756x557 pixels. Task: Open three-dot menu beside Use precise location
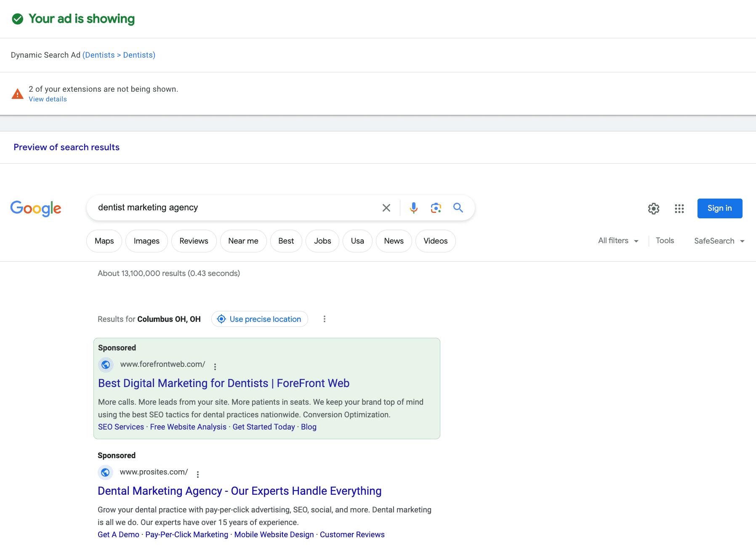[x=324, y=319]
